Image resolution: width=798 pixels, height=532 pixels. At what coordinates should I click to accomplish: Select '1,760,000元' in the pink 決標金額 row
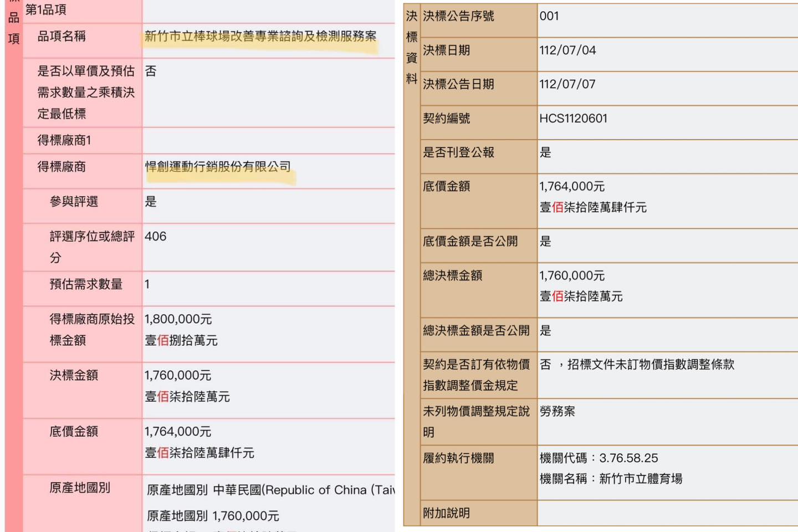[178, 375]
